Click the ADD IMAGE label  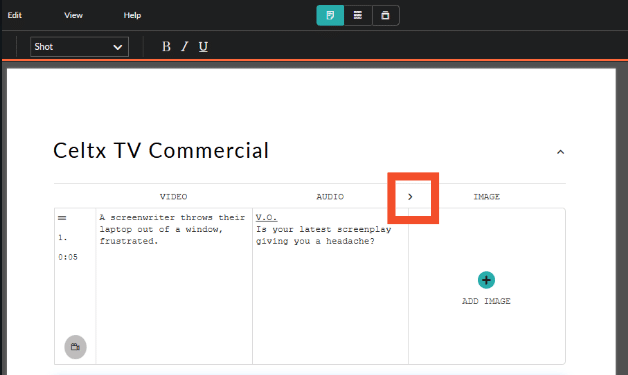click(486, 301)
